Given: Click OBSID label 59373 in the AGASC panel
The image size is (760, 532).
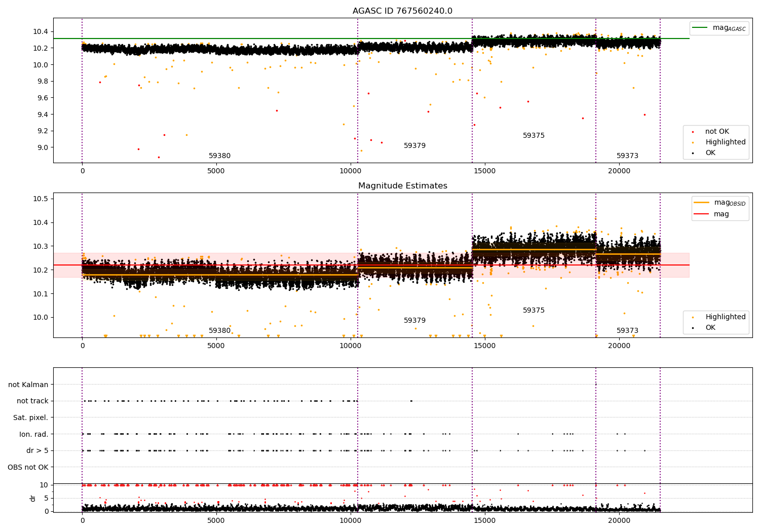Looking at the screenshot, I should [627, 156].
